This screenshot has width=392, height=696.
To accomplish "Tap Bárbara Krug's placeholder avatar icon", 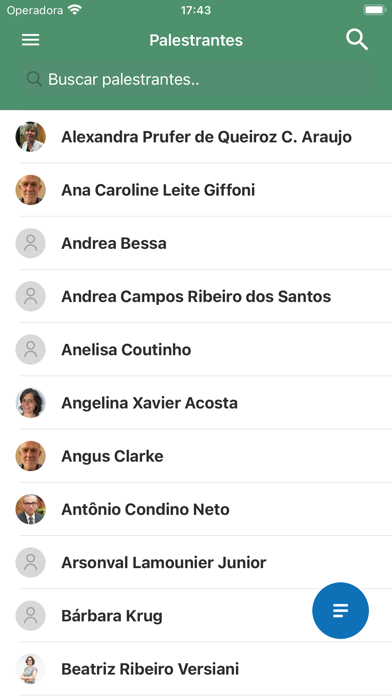I will [x=31, y=616].
